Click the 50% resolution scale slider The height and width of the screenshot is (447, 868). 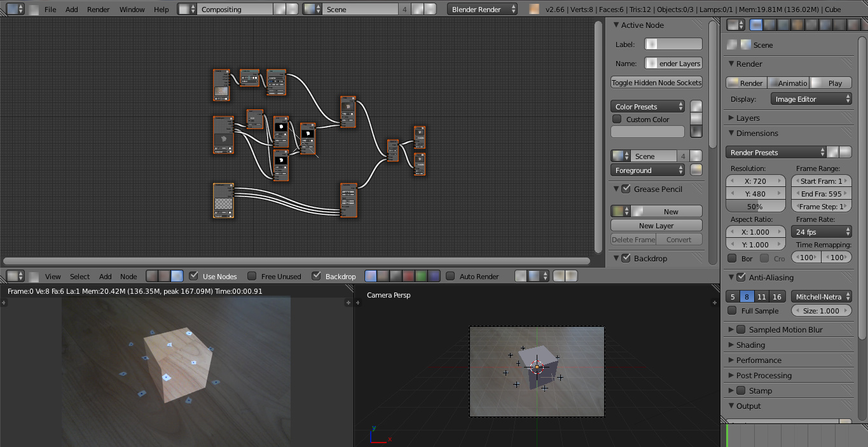[x=755, y=207]
